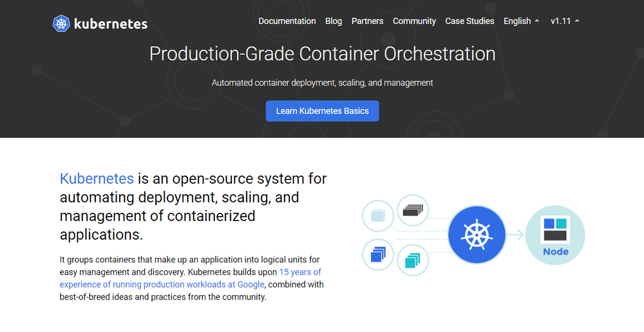
Task: Click the kubernetes wordmark text
Action: tap(111, 24)
